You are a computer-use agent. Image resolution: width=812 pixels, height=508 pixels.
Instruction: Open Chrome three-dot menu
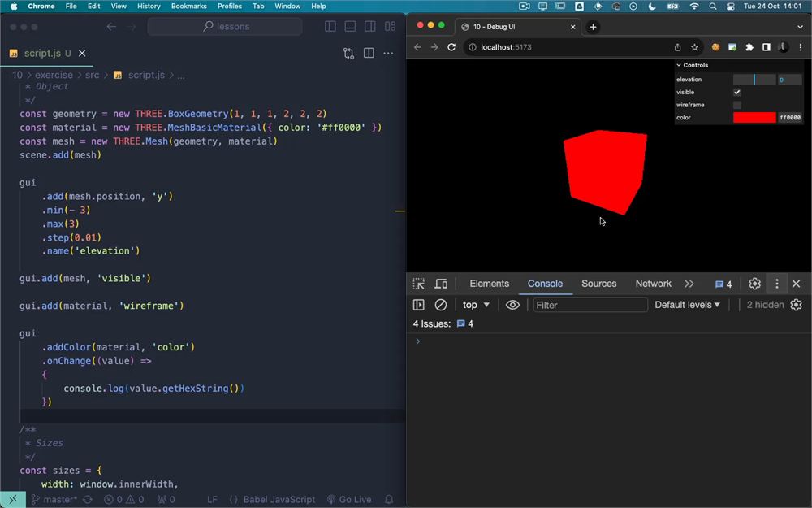tap(801, 47)
